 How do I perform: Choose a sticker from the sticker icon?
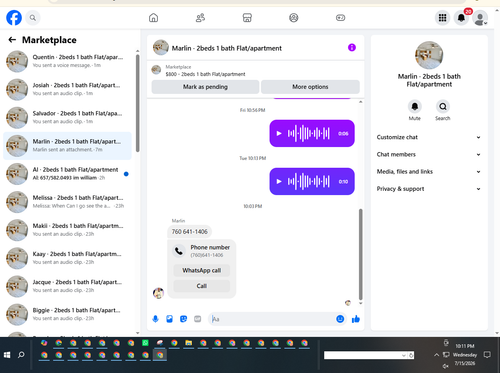pos(183,319)
